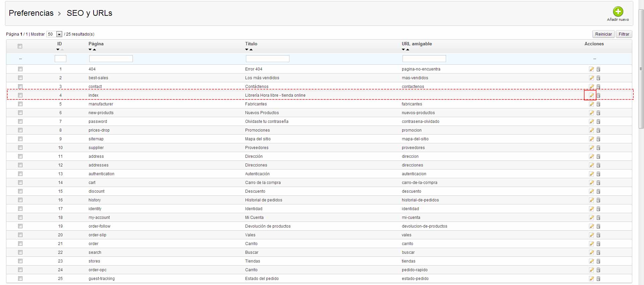This screenshot has height=285, width=644.
Task: Click the 'Los más vendidos' title cell
Action: [262, 78]
